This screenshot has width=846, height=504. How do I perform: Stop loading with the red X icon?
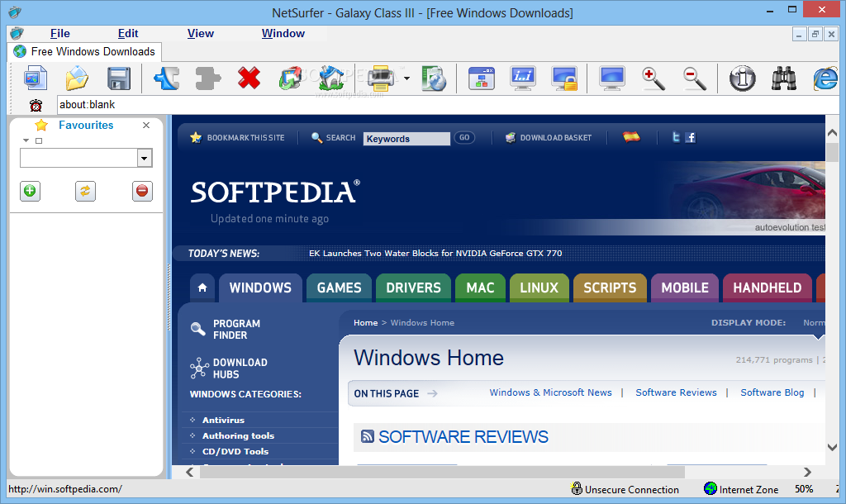250,78
